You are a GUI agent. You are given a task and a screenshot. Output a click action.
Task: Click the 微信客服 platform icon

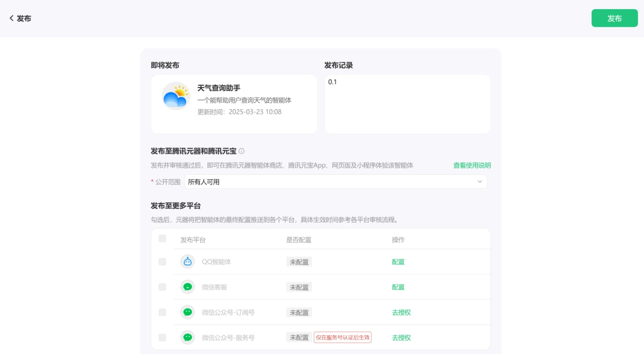188,287
